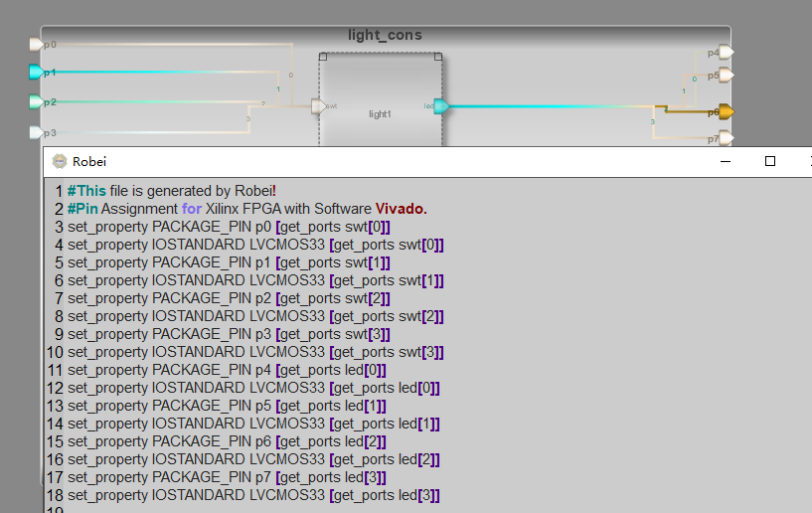Click line 13 PACKAGE_PIN p5 led[1]
Viewport: 812px width, 513px height.
[x=227, y=406]
